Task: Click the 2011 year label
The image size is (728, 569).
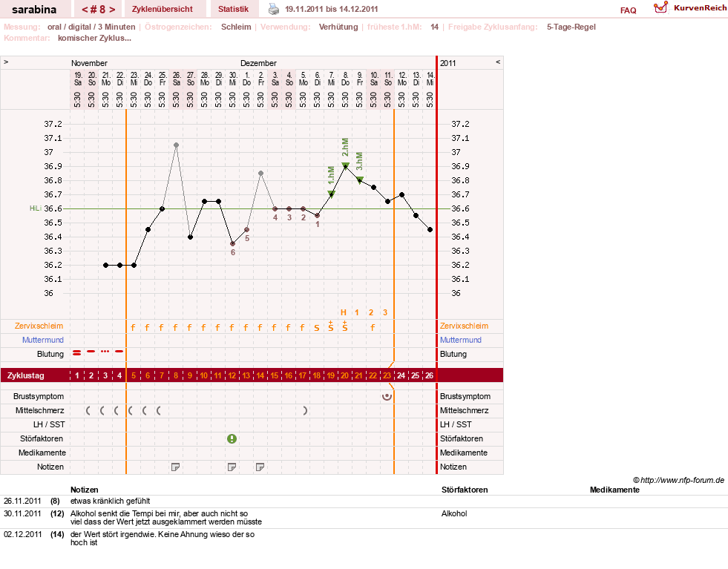Action: pos(447,63)
